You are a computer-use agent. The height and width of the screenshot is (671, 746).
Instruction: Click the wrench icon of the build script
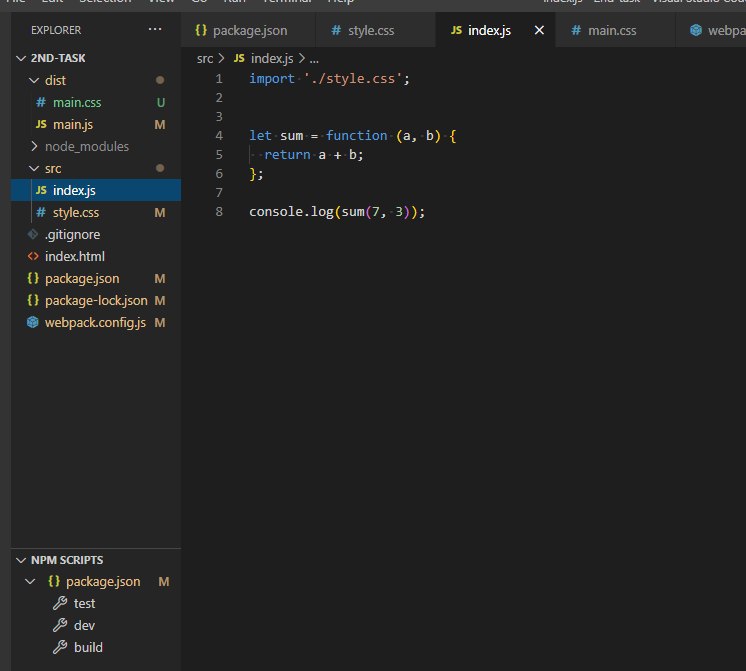point(60,647)
